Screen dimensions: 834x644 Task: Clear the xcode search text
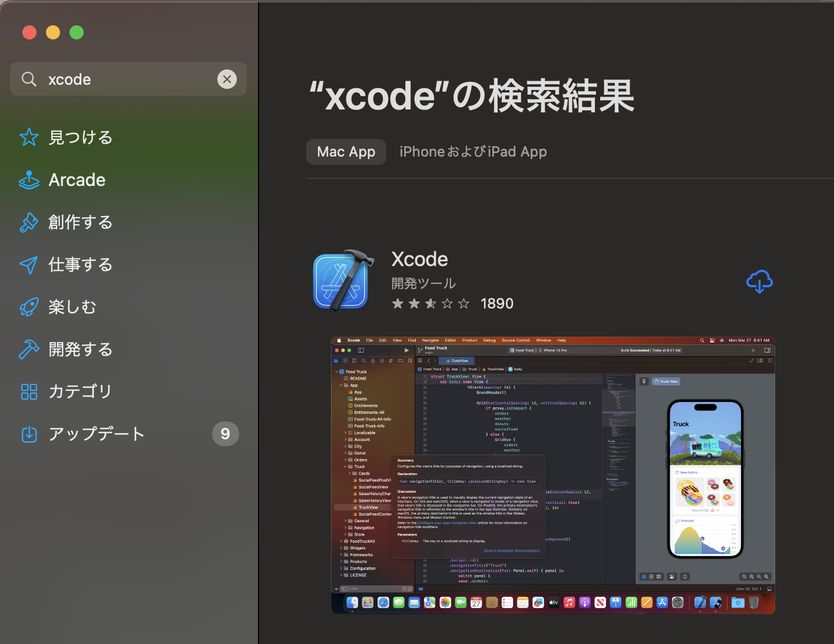[227, 79]
